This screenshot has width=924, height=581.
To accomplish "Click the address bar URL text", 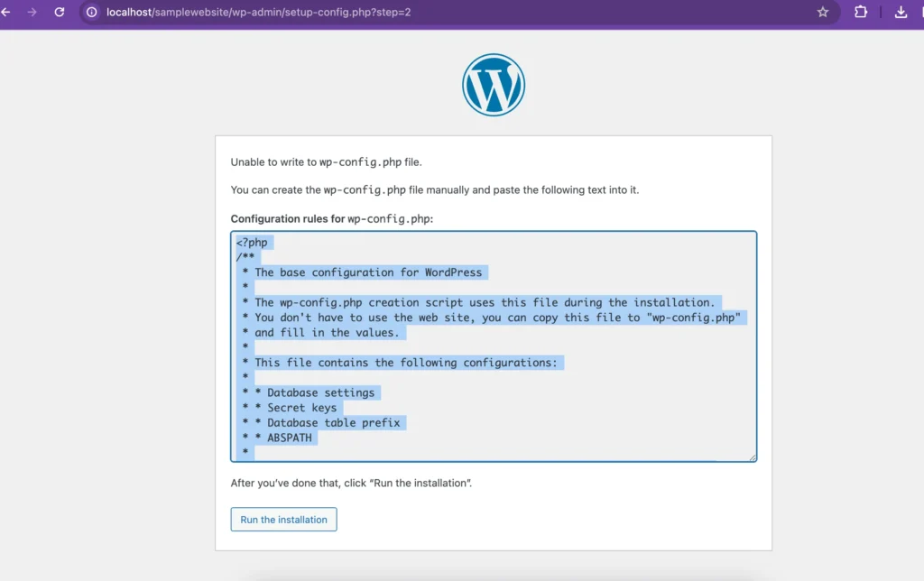I will pos(259,12).
